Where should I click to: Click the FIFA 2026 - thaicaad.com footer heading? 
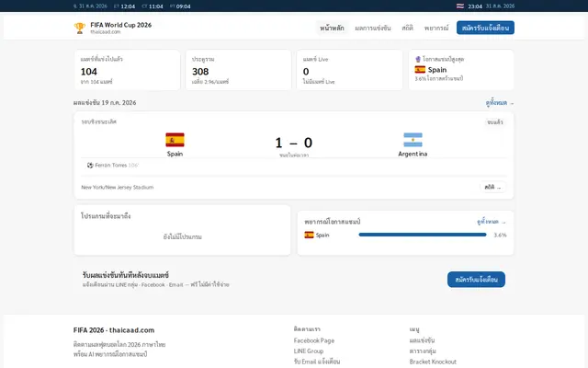[x=114, y=330]
